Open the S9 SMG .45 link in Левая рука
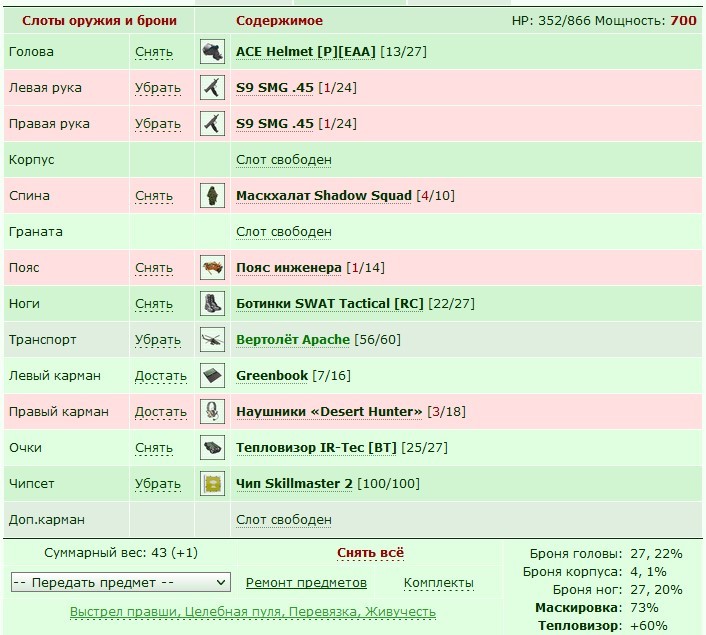706x635 pixels. tap(275, 88)
